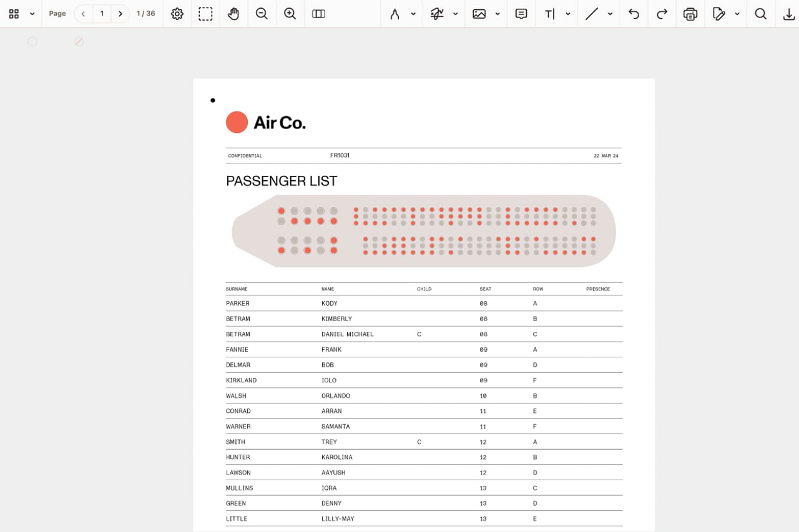Print the passenger list document
Viewport: 799px width, 532px height.
690,14
